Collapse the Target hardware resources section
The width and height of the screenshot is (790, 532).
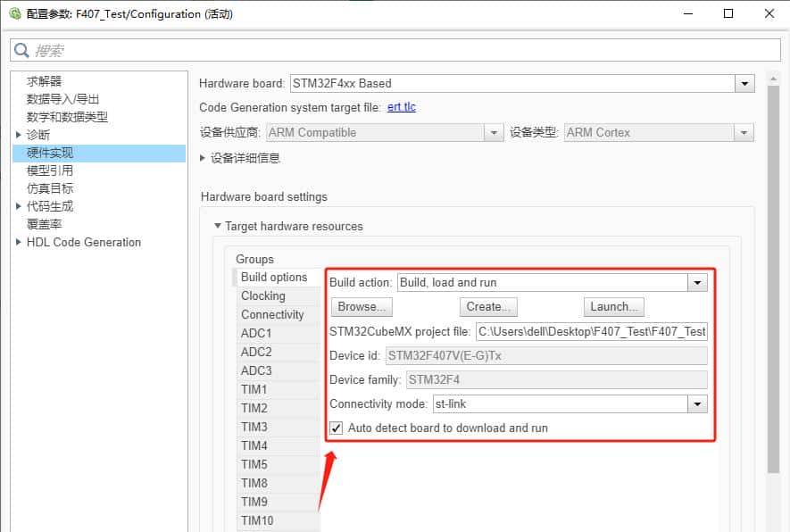(219, 227)
